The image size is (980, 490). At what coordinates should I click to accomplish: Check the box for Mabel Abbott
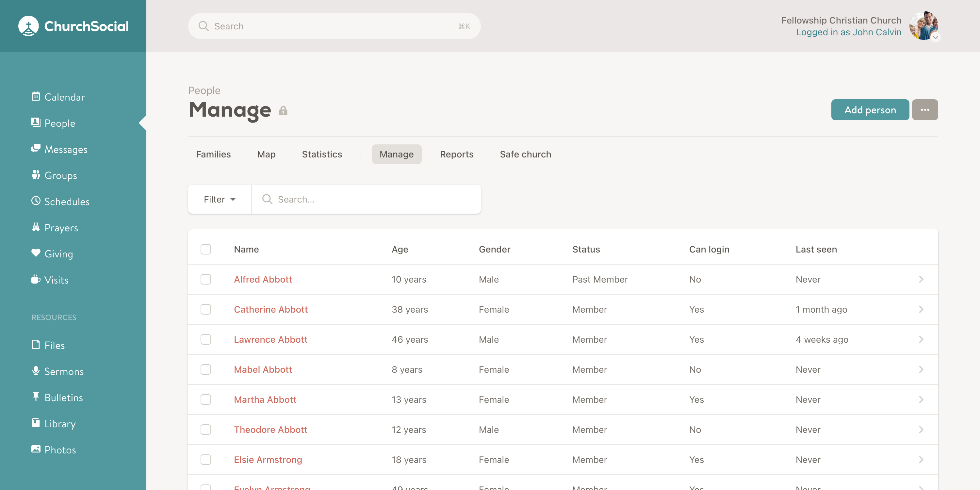pyautogui.click(x=206, y=369)
